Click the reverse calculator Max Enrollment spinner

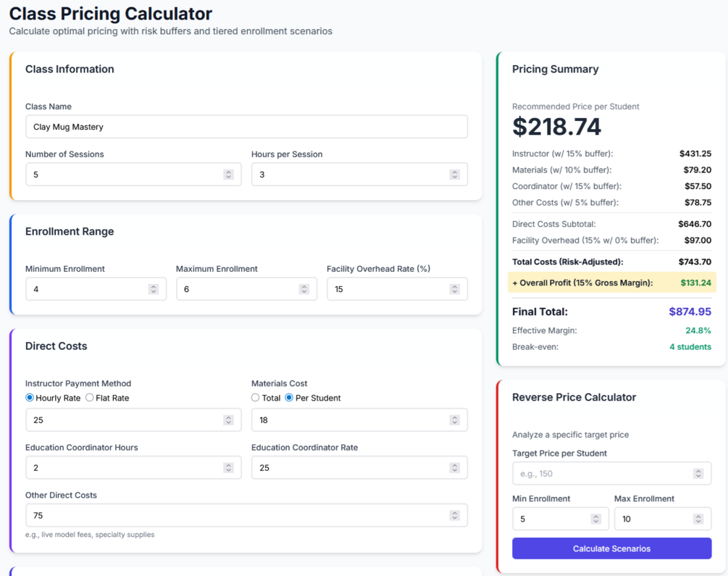pyautogui.click(x=698, y=519)
